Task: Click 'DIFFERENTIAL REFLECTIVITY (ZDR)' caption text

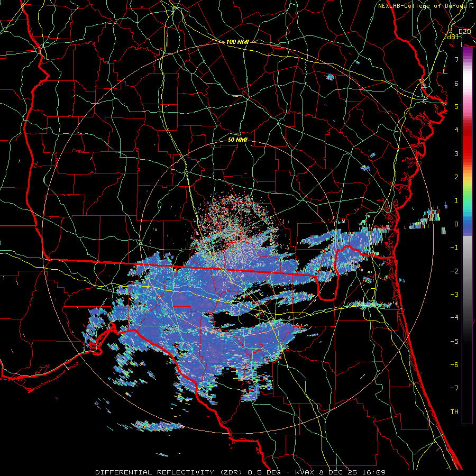Action: point(170,472)
